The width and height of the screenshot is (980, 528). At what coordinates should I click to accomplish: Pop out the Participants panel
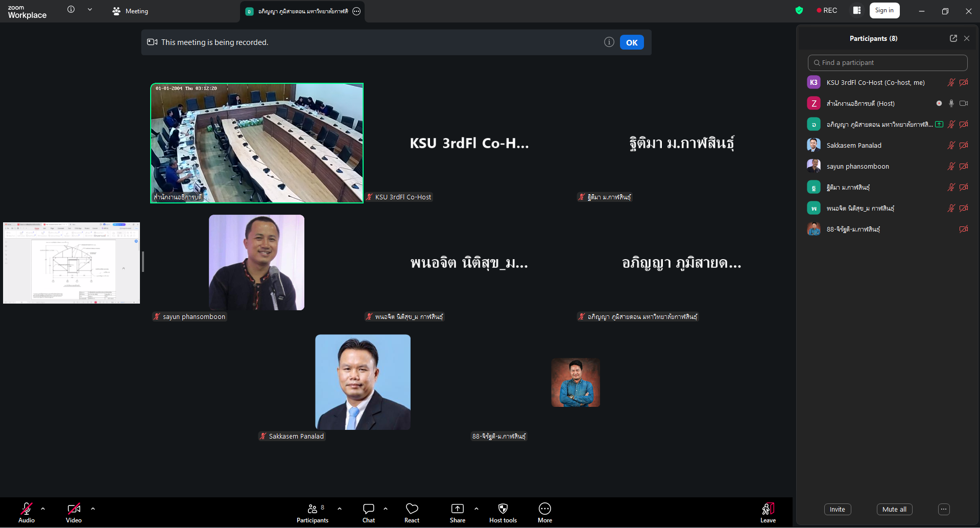click(x=953, y=38)
